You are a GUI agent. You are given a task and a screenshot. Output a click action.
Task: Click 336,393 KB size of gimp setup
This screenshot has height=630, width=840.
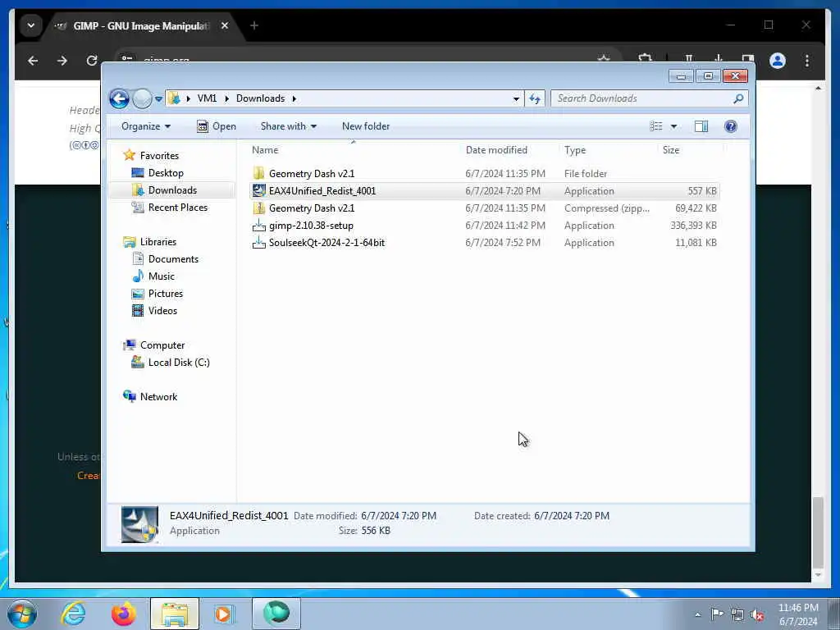point(693,226)
